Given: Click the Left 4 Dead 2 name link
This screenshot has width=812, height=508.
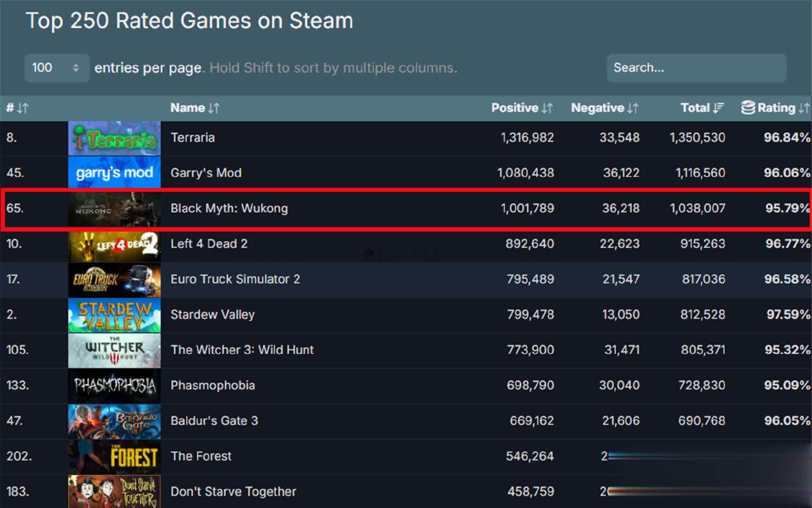Looking at the screenshot, I should (x=209, y=244).
